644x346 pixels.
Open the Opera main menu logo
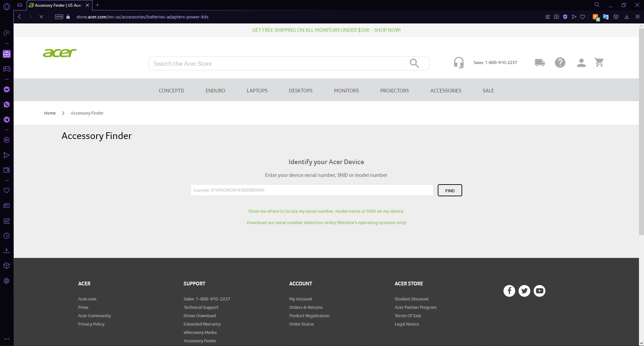pos(7,6)
